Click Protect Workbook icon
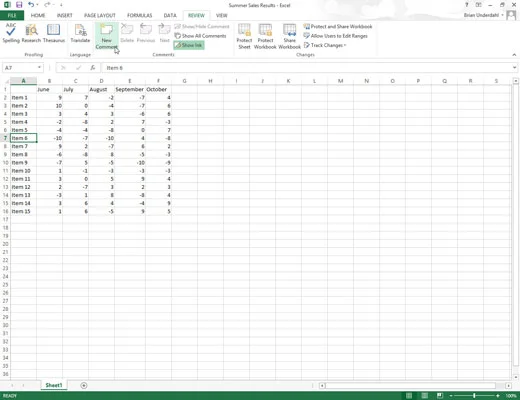This screenshot has height=400, width=520. point(265,36)
